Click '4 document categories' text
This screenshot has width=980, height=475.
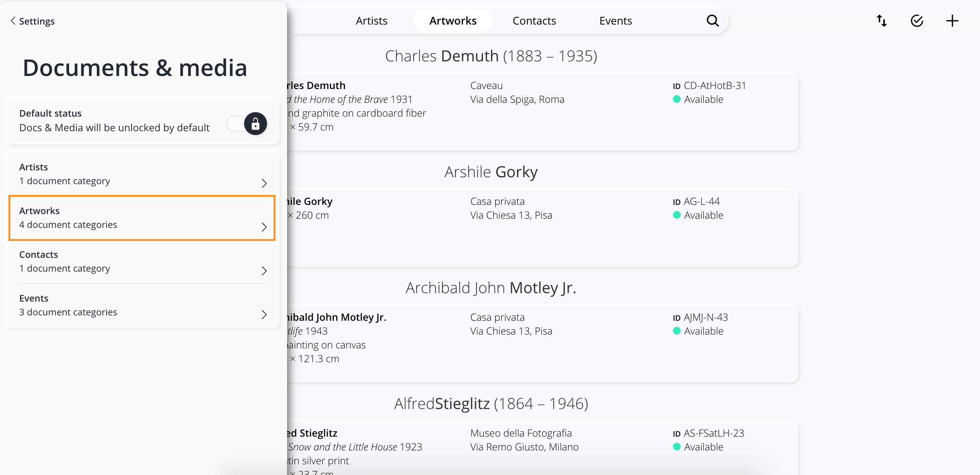68,225
